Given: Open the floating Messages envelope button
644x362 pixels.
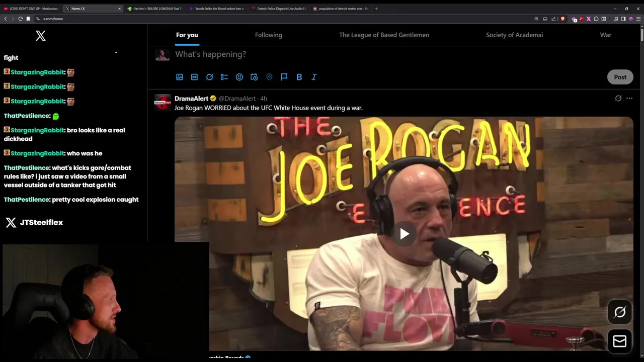Looking at the screenshot, I should click(620, 341).
